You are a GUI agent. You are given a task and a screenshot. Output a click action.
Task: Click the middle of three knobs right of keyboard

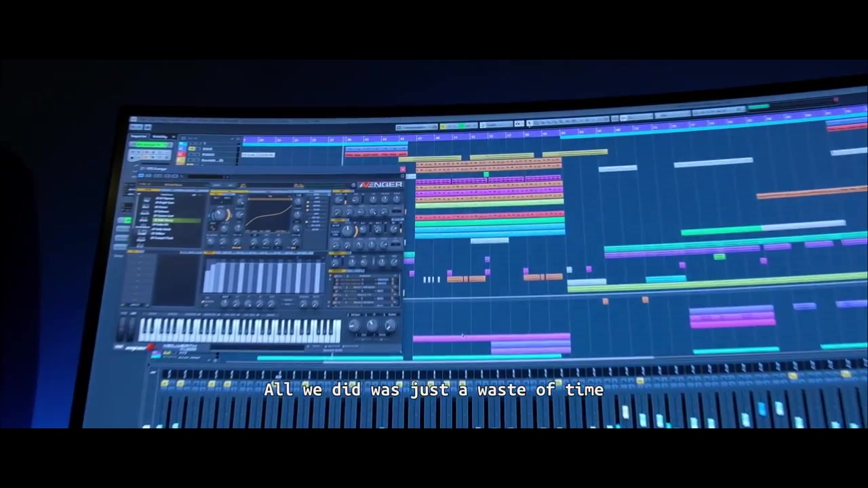coord(372,326)
